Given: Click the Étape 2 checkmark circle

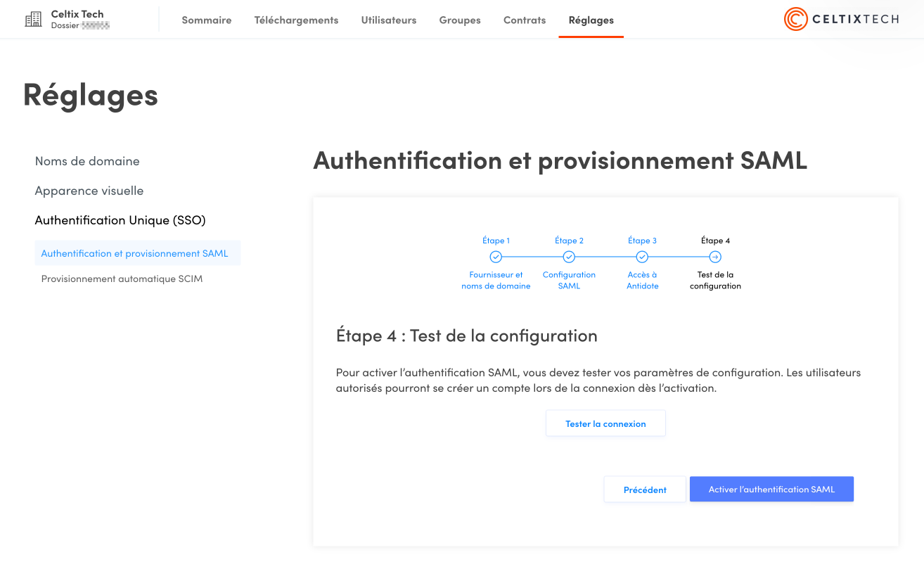Looking at the screenshot, I should click(x=569, y=257).
